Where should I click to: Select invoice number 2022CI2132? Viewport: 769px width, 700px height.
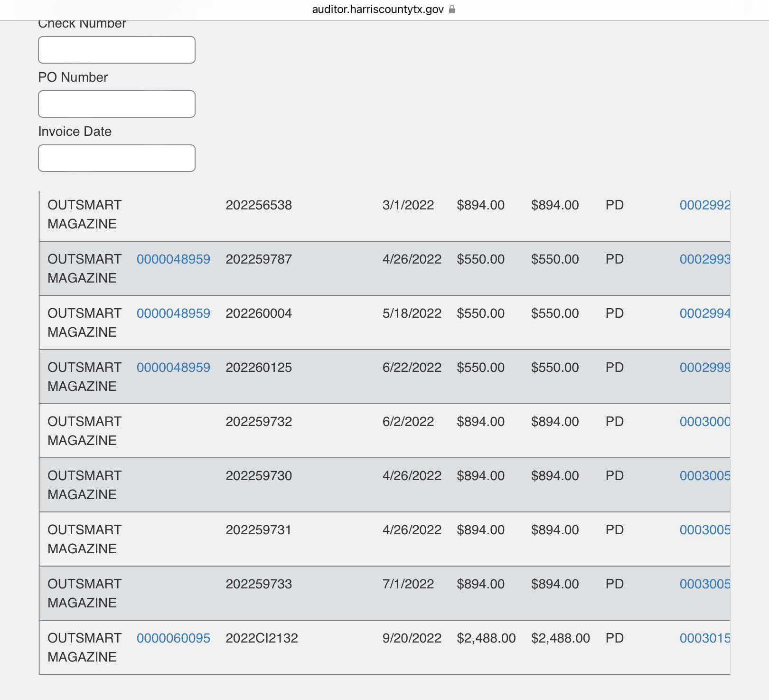(262, 638)
